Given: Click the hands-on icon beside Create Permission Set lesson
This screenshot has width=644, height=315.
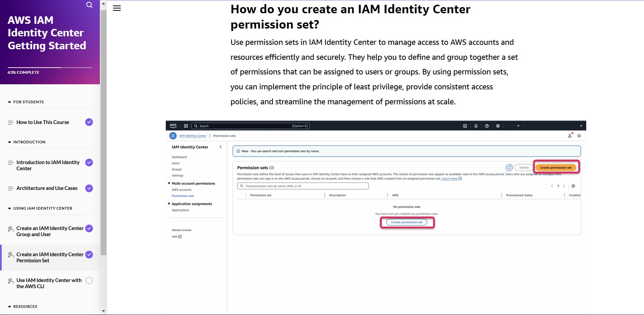Looking at the screenshot, I should 11,255.
